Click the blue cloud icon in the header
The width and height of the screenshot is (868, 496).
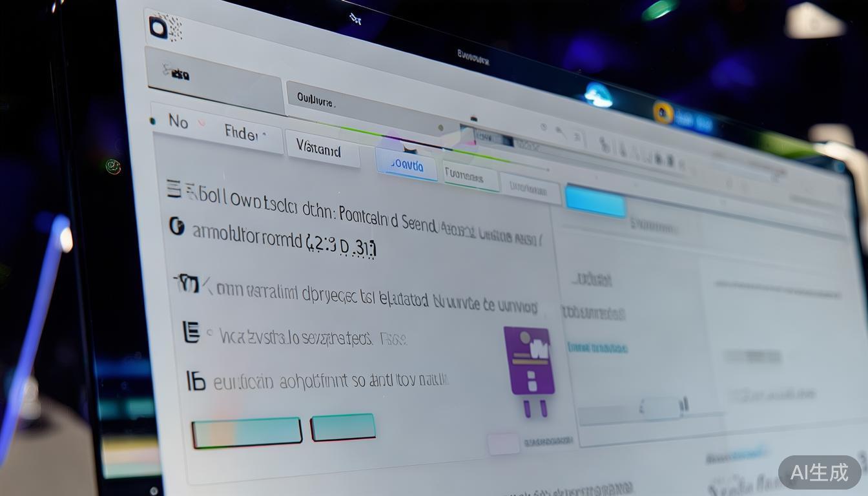[598, 96]
